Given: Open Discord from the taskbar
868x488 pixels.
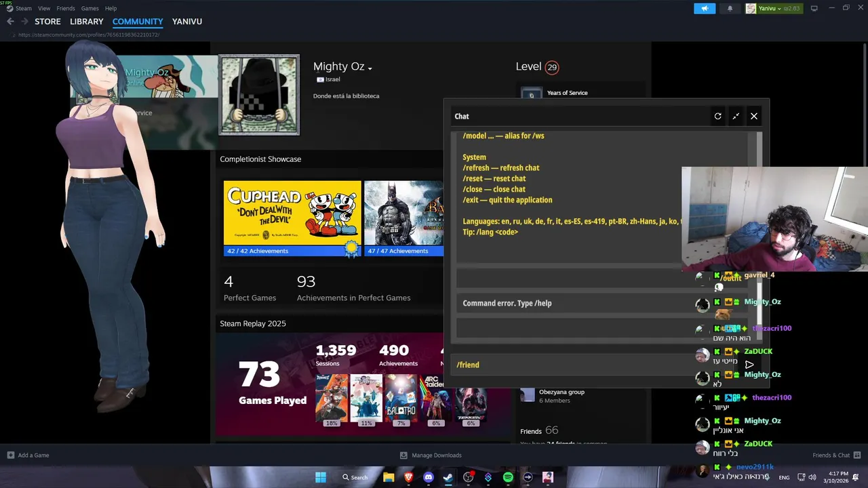Looking at the screenshot, I should [x=428, y=477].
